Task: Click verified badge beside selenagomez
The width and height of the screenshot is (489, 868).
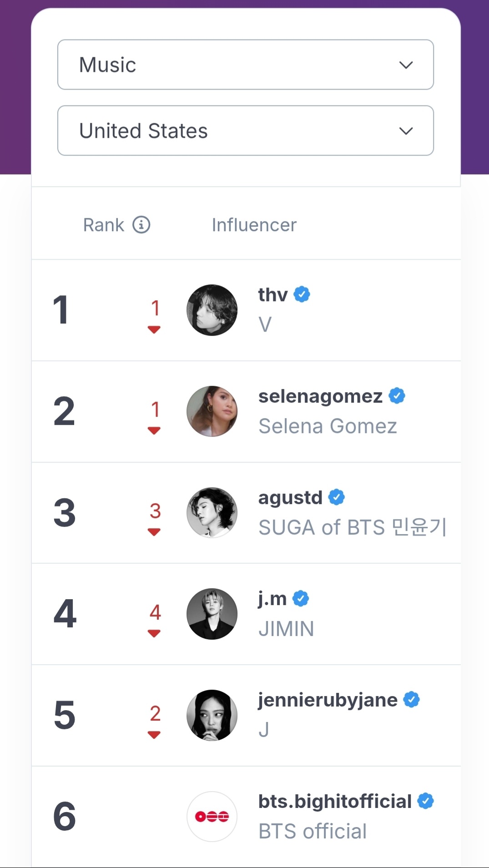Action: pyautogui.click(x=397, y=396)
